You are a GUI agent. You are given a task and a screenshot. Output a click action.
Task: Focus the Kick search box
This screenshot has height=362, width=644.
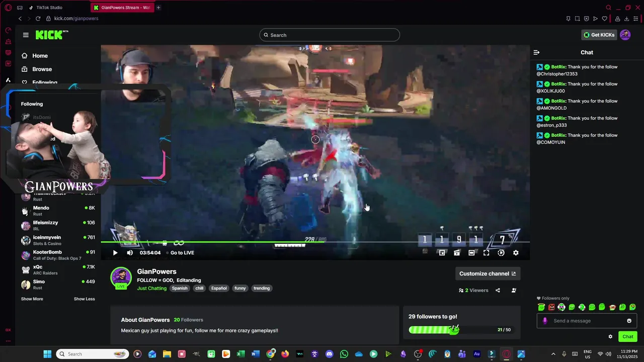tap(330, 35)
